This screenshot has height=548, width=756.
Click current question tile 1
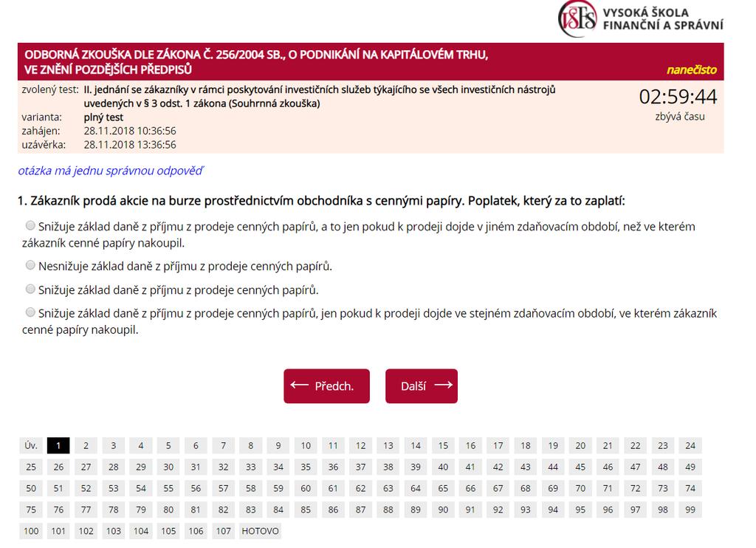[58, 446]
